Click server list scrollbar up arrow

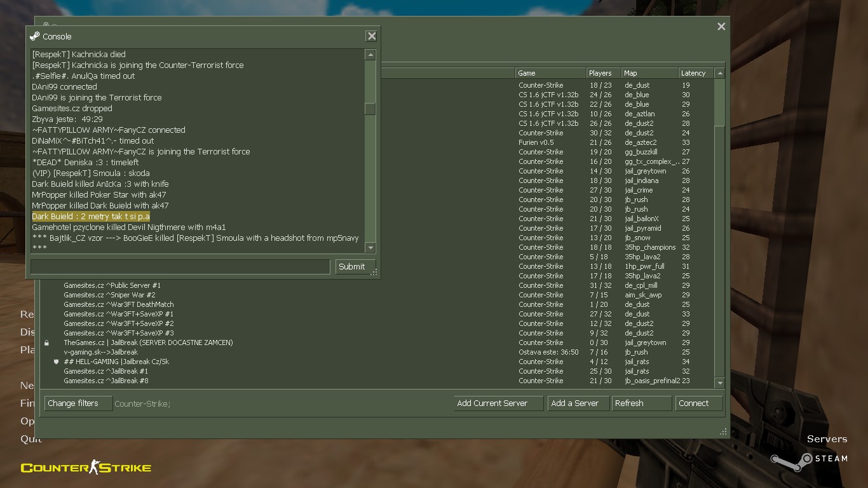(720, 74)
